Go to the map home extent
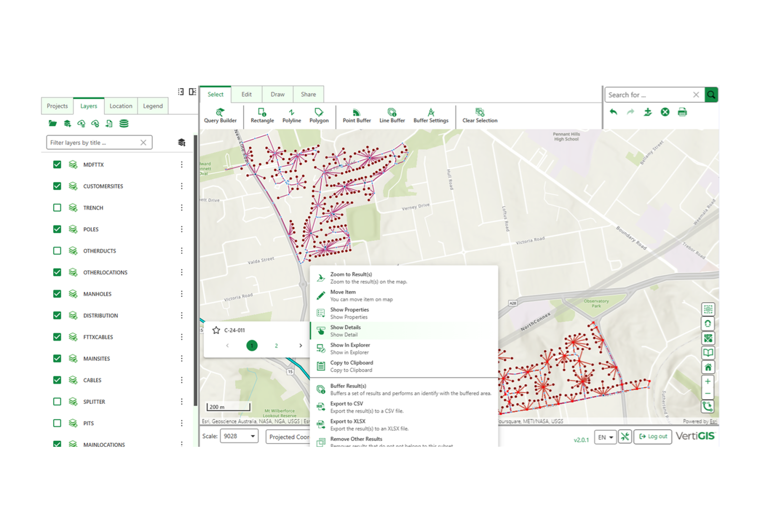 (x=708, y=367)
